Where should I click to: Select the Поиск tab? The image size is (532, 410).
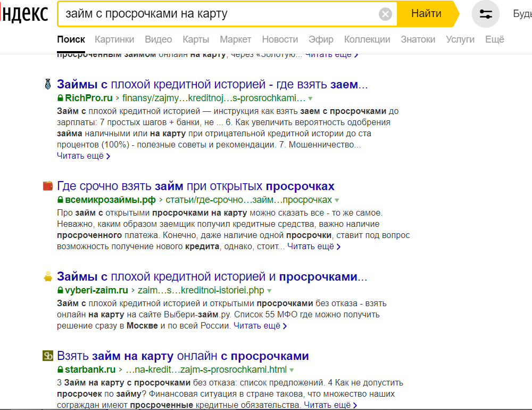click(x=71, y=39)
